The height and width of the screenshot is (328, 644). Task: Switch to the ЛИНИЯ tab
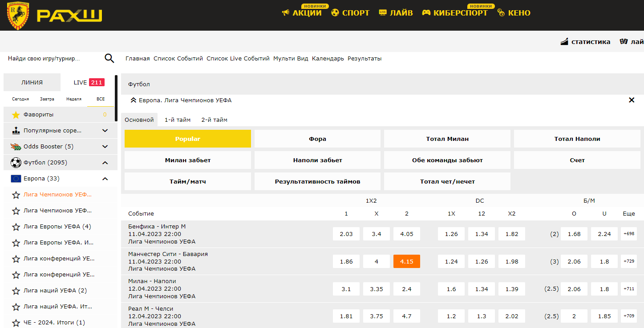tap(32, 82)
